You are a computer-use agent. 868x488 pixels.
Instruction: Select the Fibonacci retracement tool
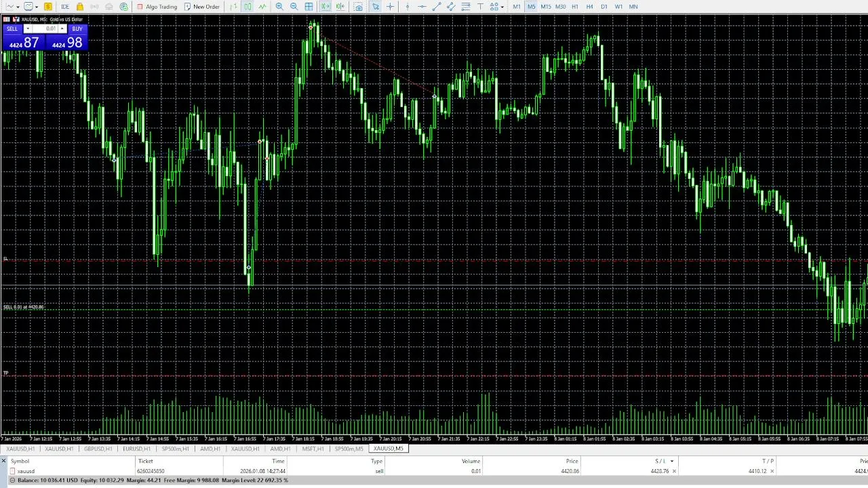point(466,7)
